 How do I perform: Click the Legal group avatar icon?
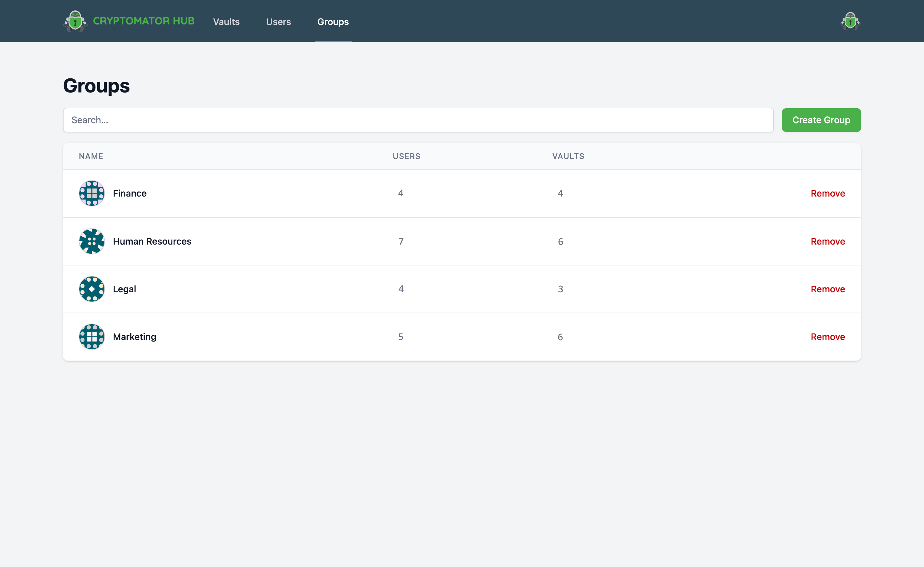92,289
